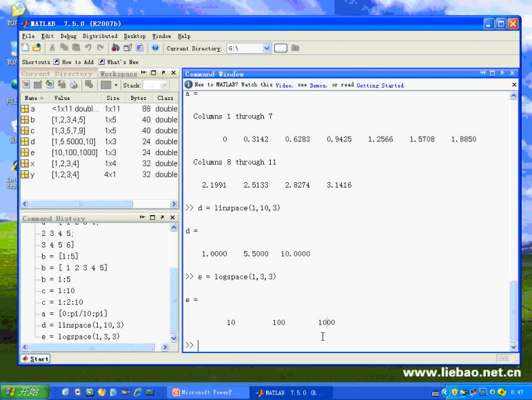This screenshot has height=400, width=532.
Task: Launch Simulink from the toolbar icon
Action: (115, 48)
